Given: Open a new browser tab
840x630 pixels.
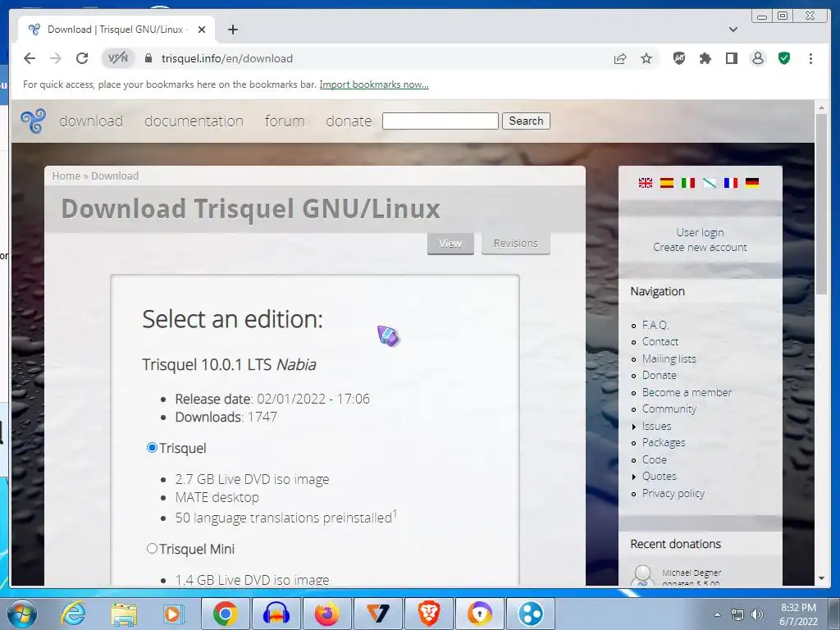Looking at the screenshot, I should (232, 30).
